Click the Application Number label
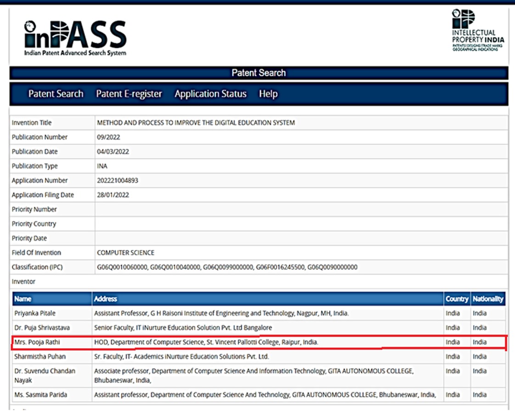 [39, 181]
